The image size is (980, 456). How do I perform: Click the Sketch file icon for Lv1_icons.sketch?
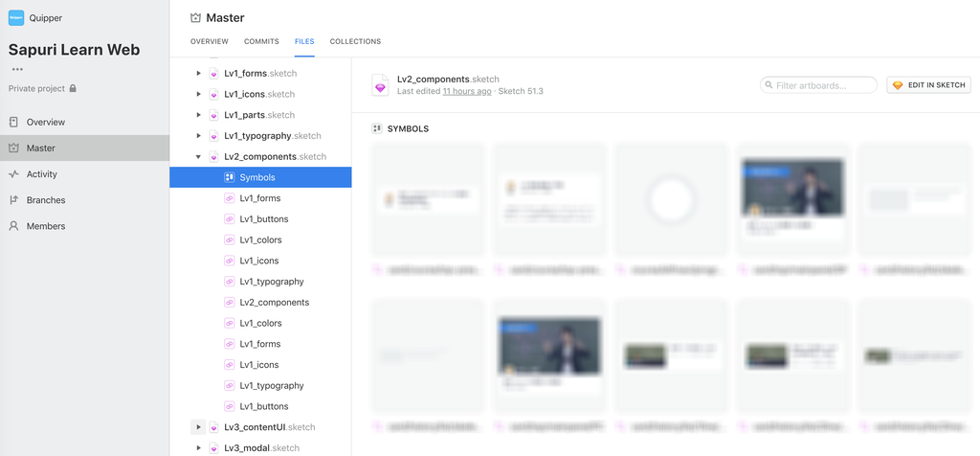[213, 94]
